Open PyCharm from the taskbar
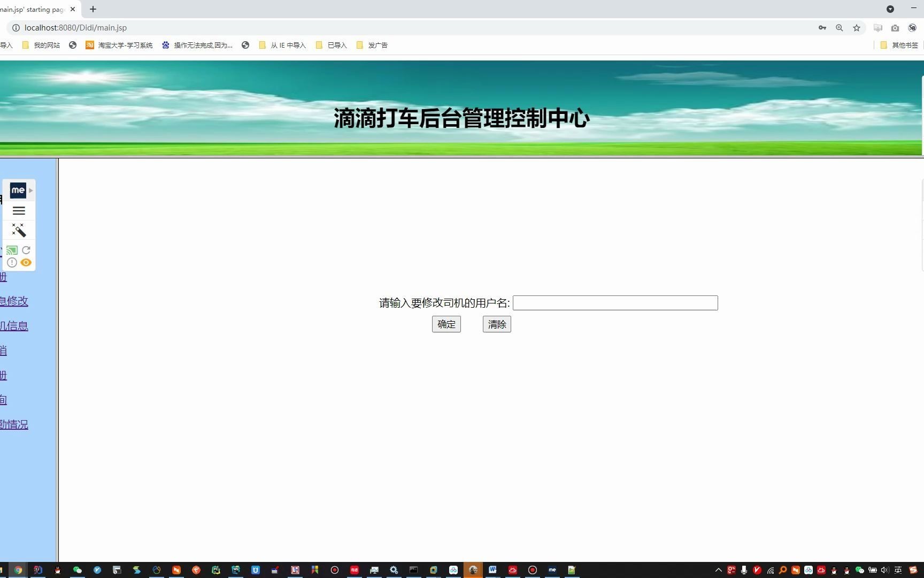 (x=216, y=570)
